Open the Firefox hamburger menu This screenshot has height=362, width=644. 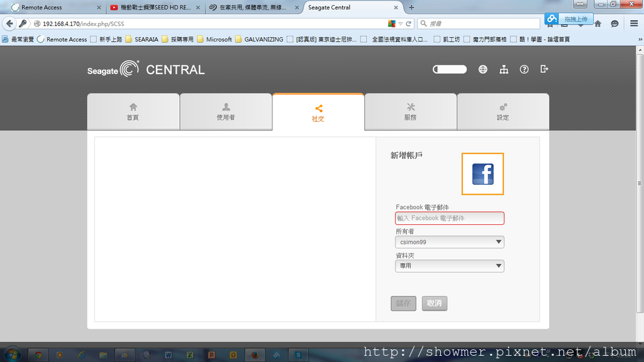click(634, 24)
